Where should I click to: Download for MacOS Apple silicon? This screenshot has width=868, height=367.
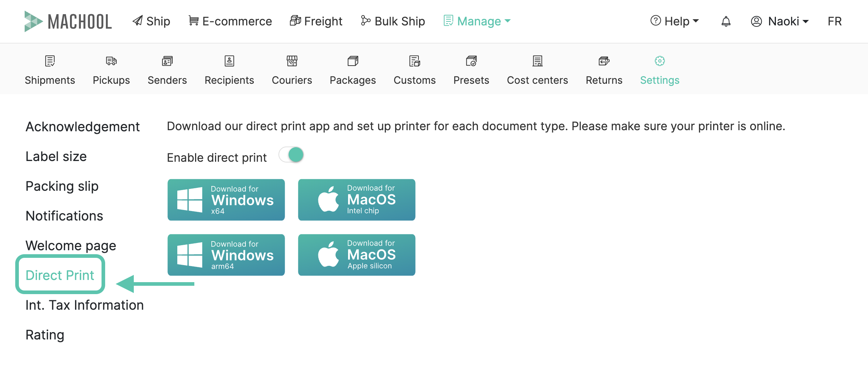click(x=357, y=255)
